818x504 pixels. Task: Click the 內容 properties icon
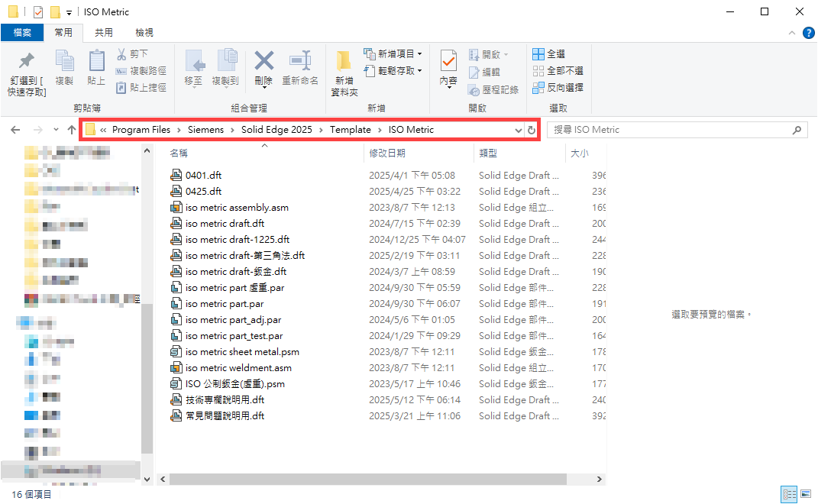(448, 61)
